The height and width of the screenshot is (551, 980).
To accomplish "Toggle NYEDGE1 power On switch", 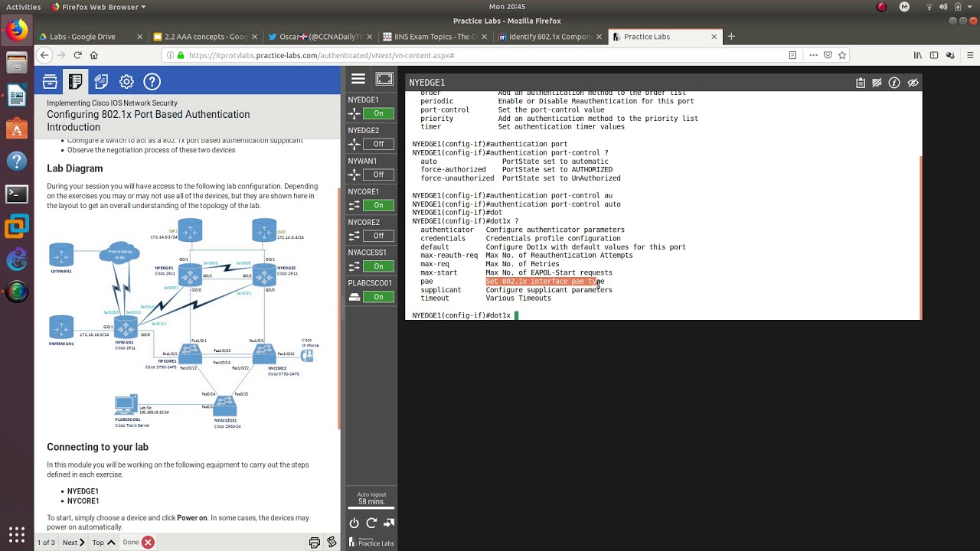I will (378, 113).
